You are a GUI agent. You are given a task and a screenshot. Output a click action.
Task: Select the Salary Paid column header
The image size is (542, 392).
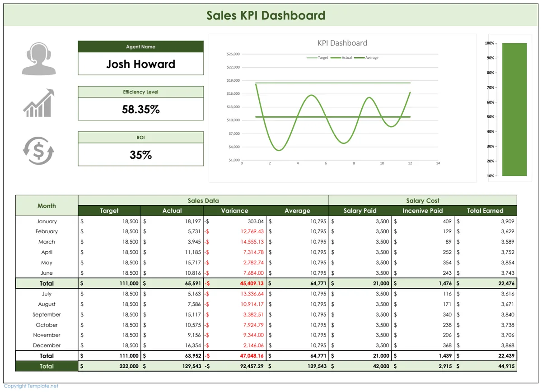[360, 211]
